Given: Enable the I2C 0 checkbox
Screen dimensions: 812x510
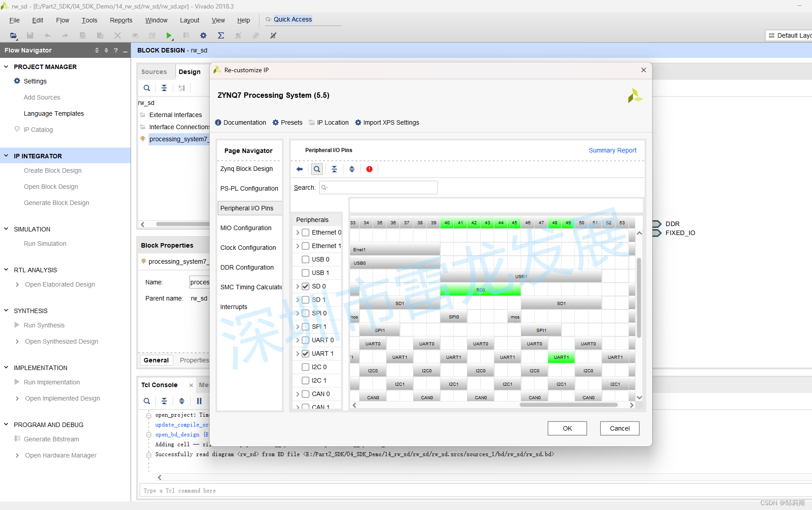Looking at the screenshot, I should pyautogui.click(x=306, y=367).
